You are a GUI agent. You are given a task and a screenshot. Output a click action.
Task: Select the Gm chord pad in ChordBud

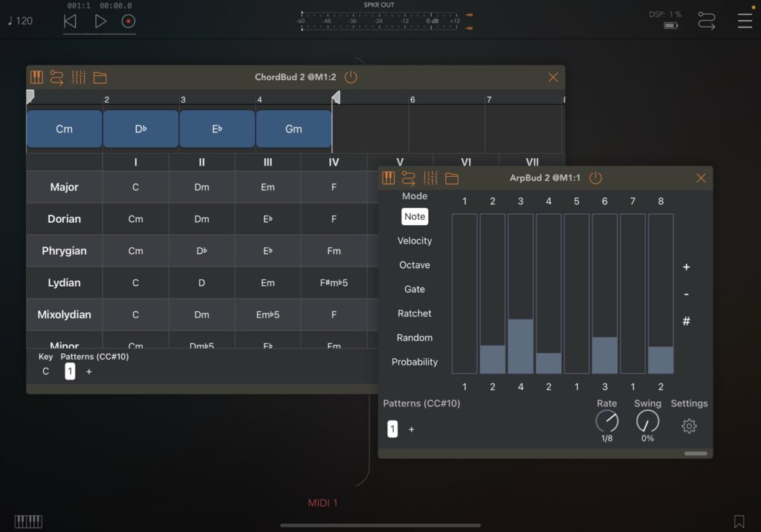pyautogui.click(x=293, y=129)
